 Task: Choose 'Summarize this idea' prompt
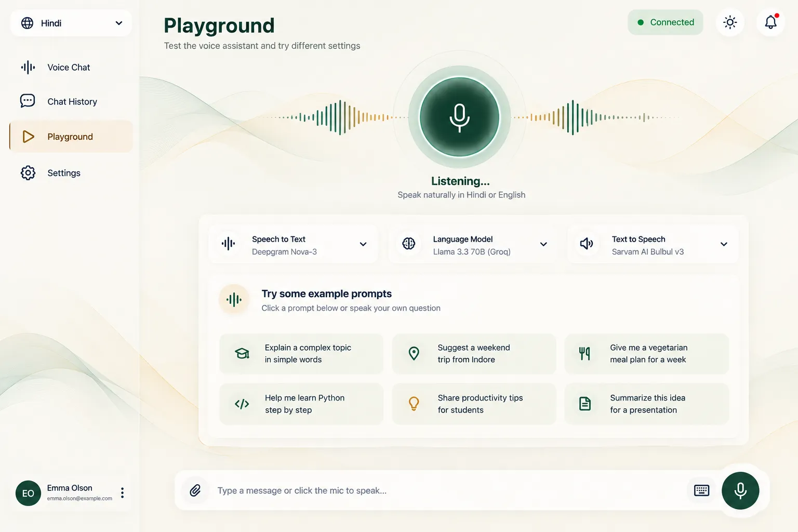coord(647,404)
